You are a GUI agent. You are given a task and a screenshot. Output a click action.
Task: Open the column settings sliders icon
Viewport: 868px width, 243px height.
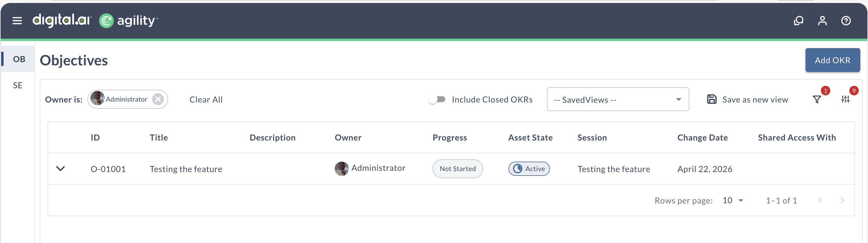point(845,99)
